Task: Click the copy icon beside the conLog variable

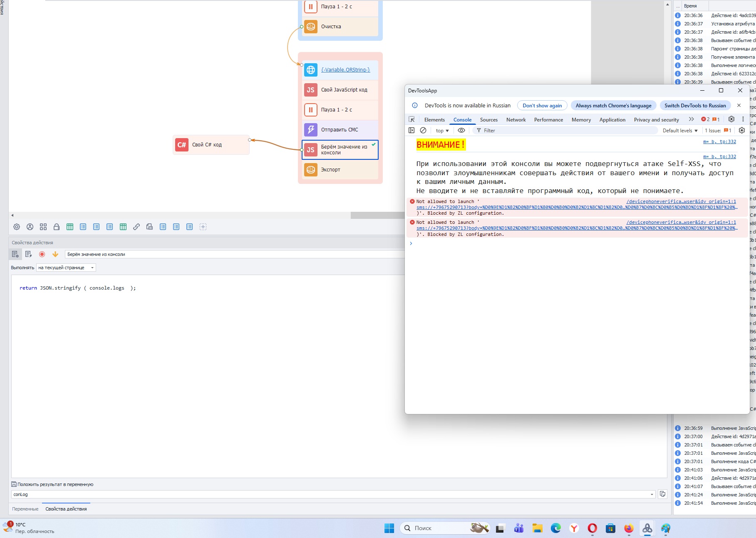Action: coord(662,494)
